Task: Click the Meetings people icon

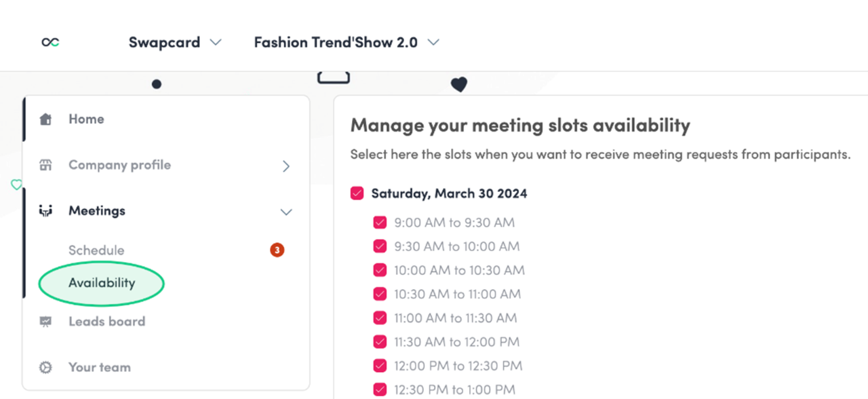Action: click(x=45, y=211)
